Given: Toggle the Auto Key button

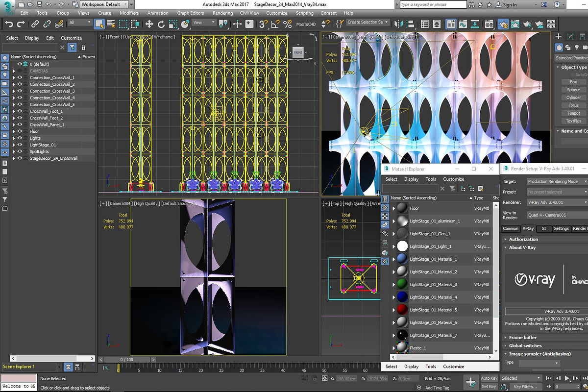Looking at the screenshot, I should pos(489,378).
